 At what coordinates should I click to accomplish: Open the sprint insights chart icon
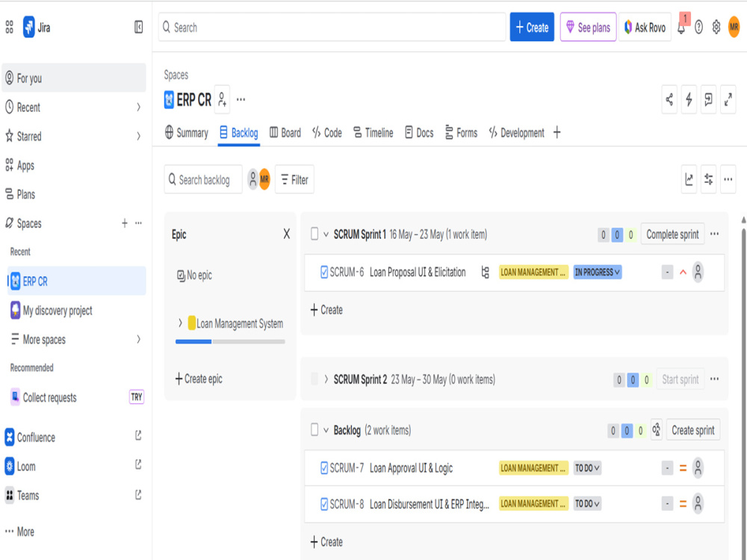coord(689,179)
